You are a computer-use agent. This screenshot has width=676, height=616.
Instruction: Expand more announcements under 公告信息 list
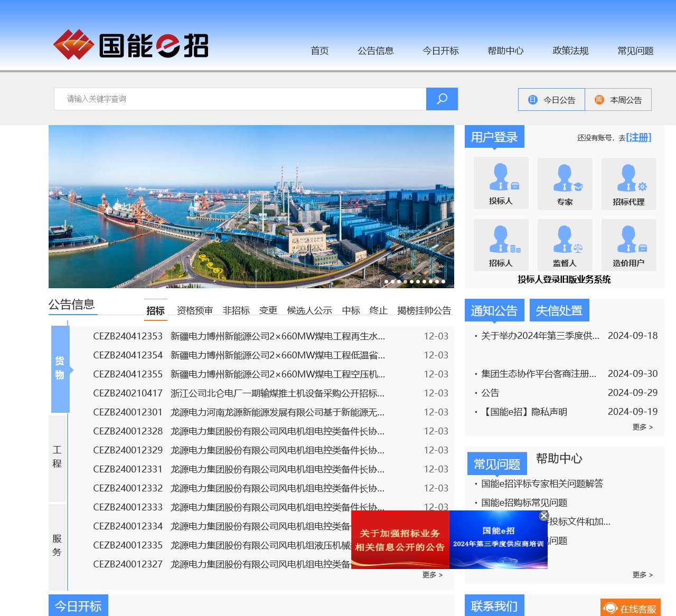(432, 575)
